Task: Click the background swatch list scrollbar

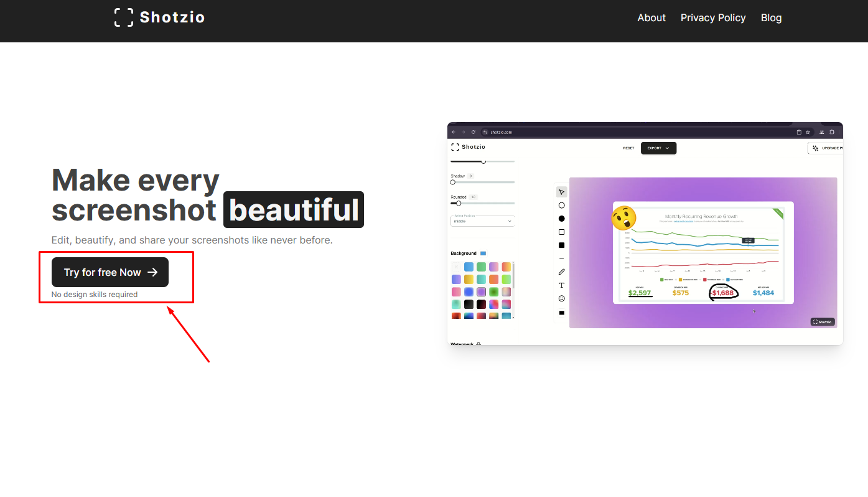Action: pos(514,276)
